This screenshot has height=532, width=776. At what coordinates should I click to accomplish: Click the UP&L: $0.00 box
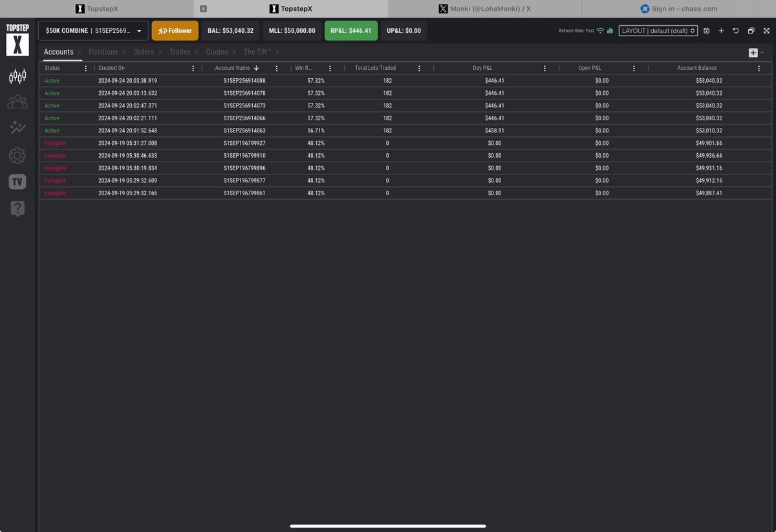click(x=404, y=30)
